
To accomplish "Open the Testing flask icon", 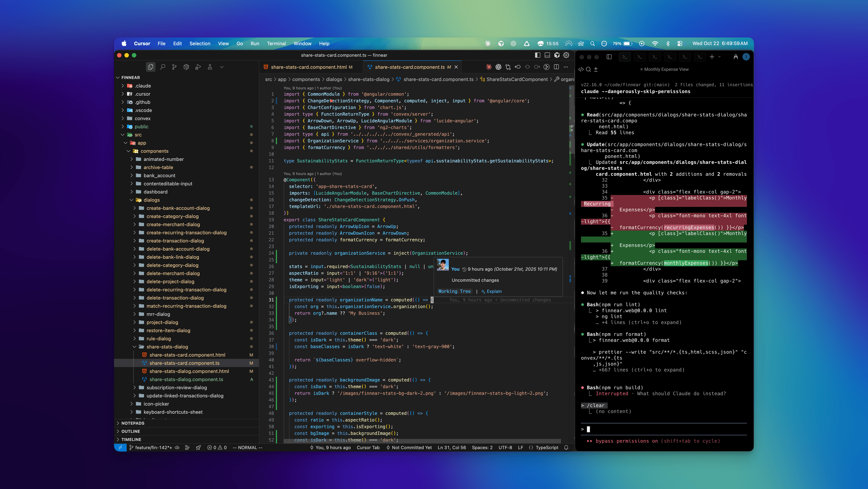I will (210, 67).
